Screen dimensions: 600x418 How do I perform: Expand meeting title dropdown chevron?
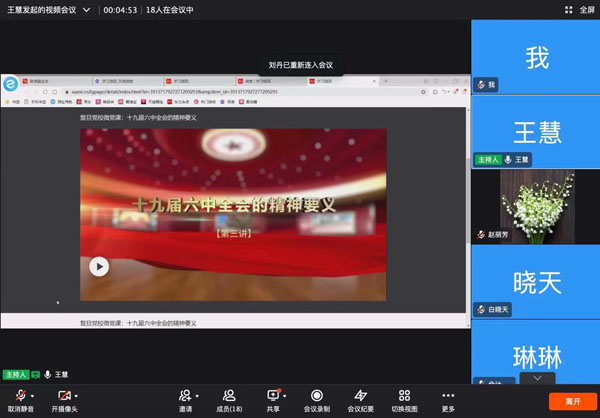(87, 9)
